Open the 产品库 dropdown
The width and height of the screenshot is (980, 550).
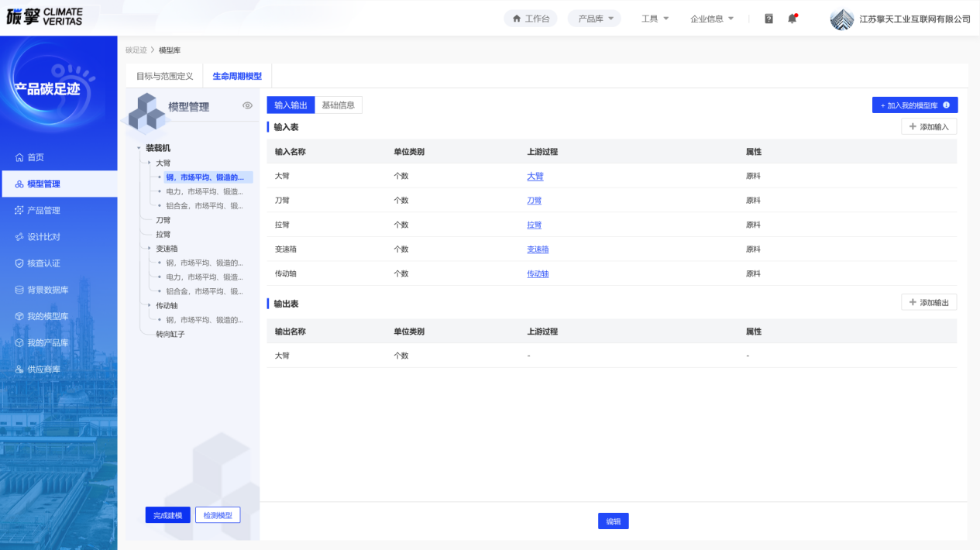pos(594,19)
